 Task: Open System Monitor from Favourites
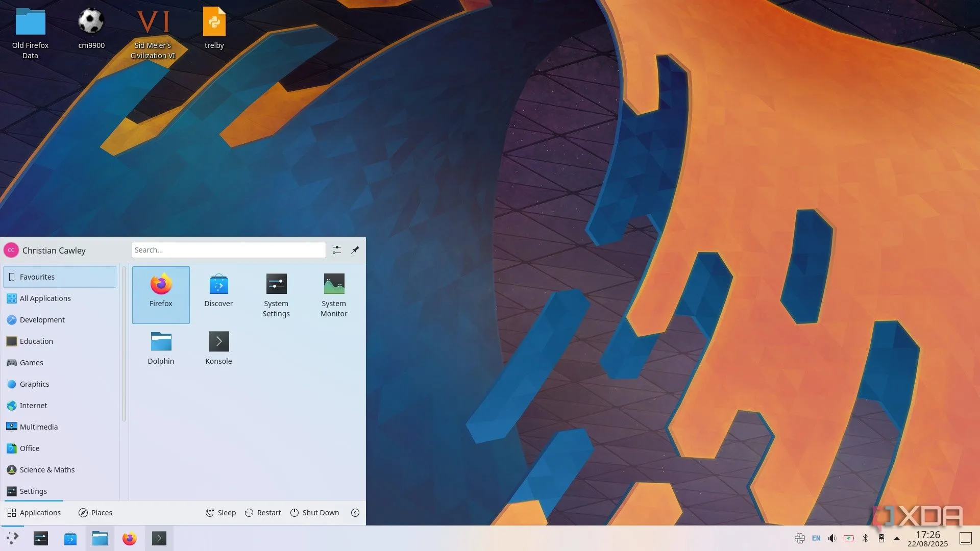coord(333,295)
